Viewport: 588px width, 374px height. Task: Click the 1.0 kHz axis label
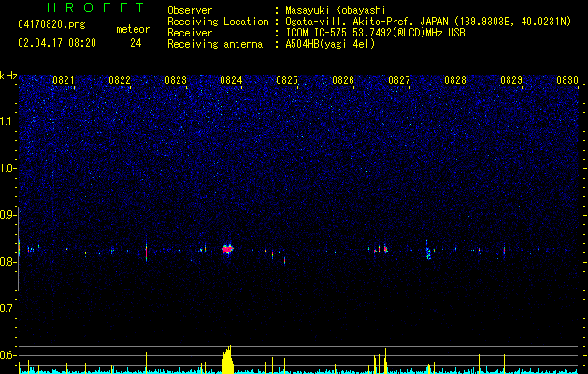tap(8, 168)
